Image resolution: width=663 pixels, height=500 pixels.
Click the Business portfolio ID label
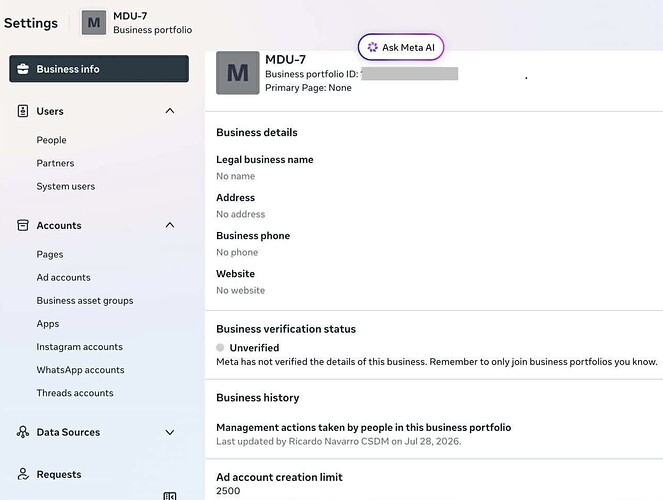coord(312,74)
